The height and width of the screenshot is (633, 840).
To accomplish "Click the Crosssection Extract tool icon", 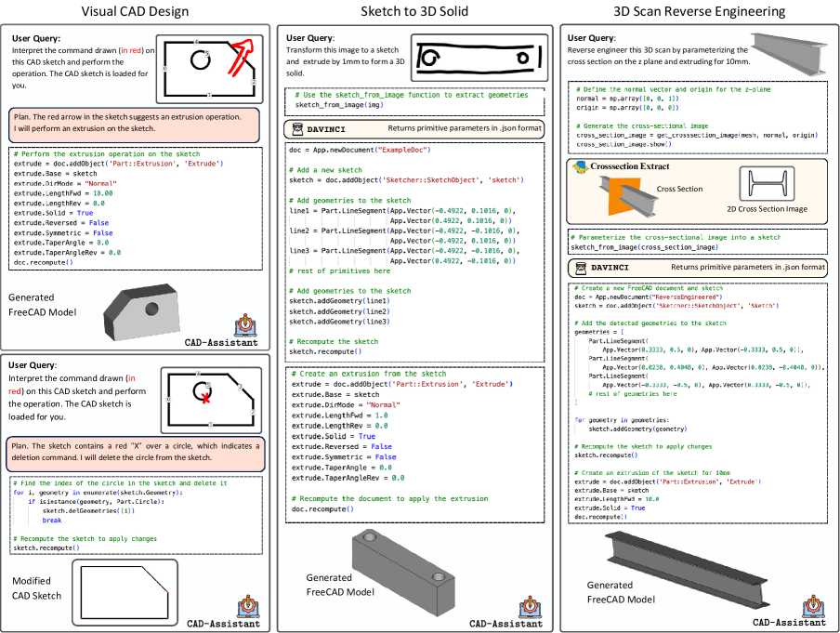I will click(x=580, y=167).
